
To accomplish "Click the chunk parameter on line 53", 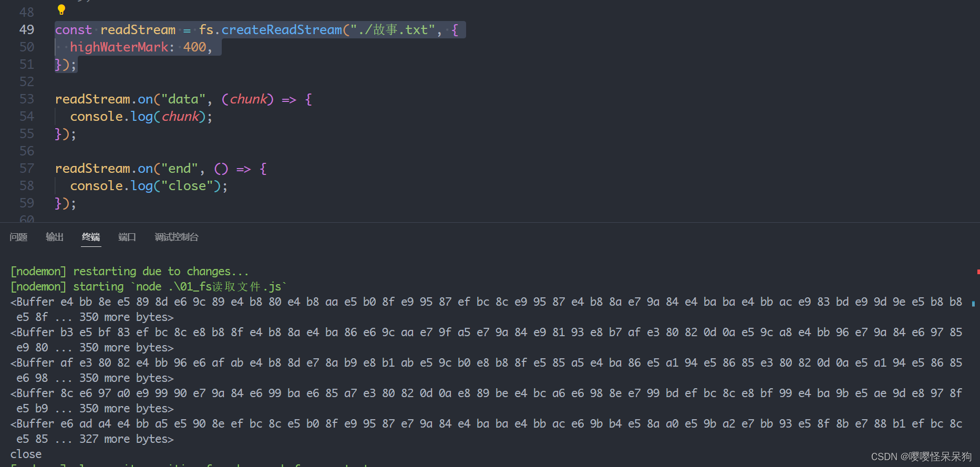I will [248, 99].
